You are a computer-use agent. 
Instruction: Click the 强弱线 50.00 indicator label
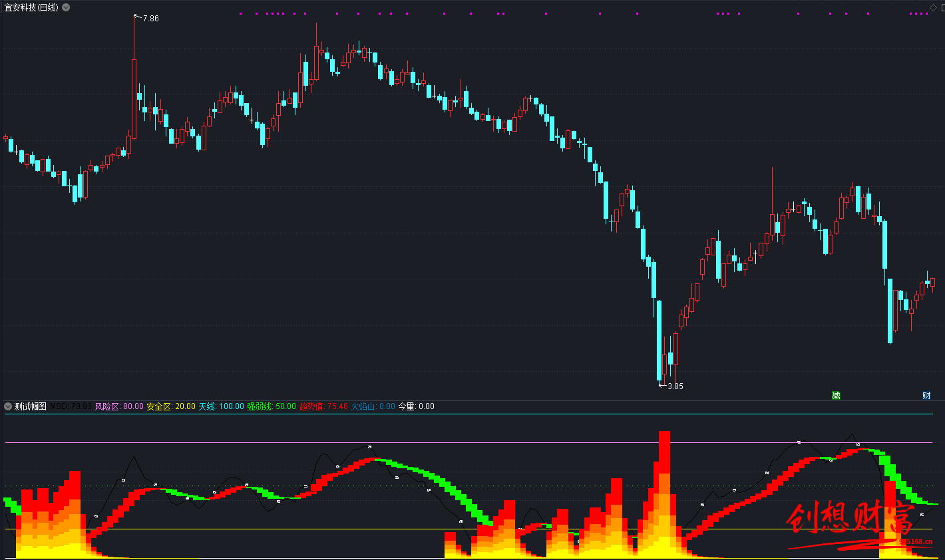272,406
